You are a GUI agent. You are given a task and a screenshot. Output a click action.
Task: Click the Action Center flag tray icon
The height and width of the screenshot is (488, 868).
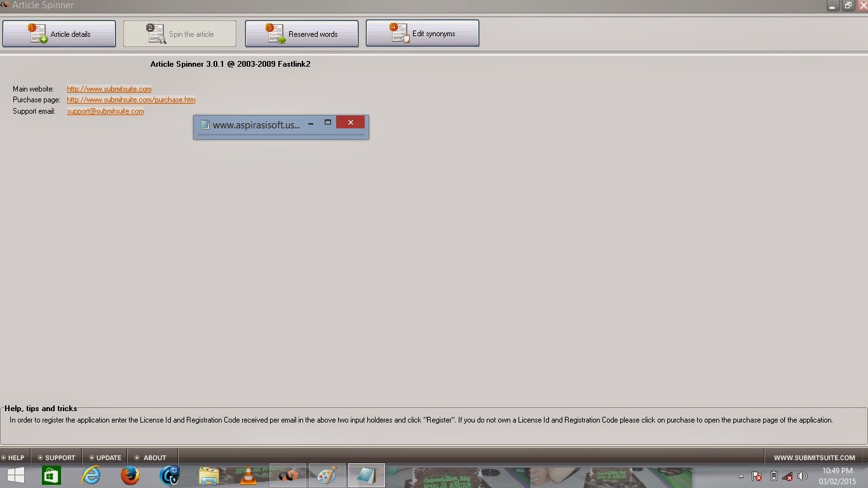point(757,476)
